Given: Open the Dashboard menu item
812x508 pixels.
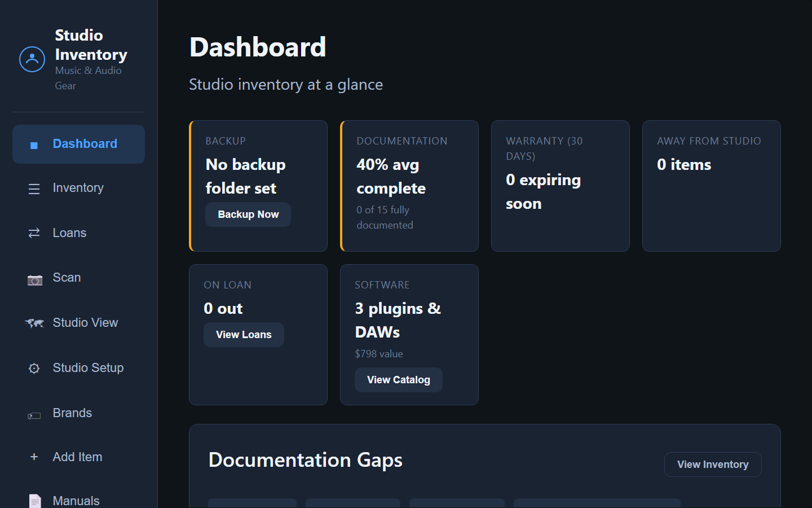Looking at the screenshot, I should [78, 144].
